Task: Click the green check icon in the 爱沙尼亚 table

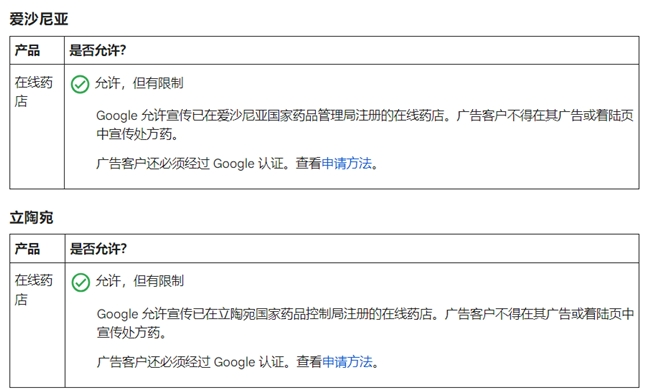Action: [x=80, y=84]
